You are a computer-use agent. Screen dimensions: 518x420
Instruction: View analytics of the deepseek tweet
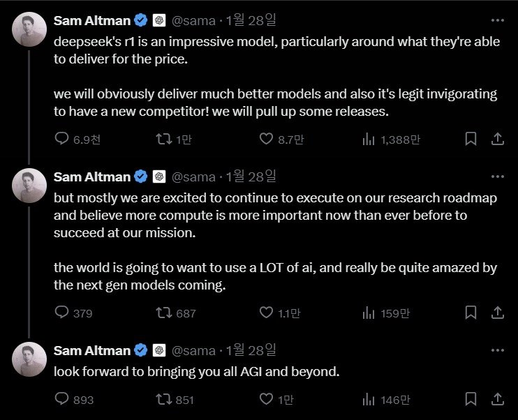pyautogui.click(x=369, y=140)
